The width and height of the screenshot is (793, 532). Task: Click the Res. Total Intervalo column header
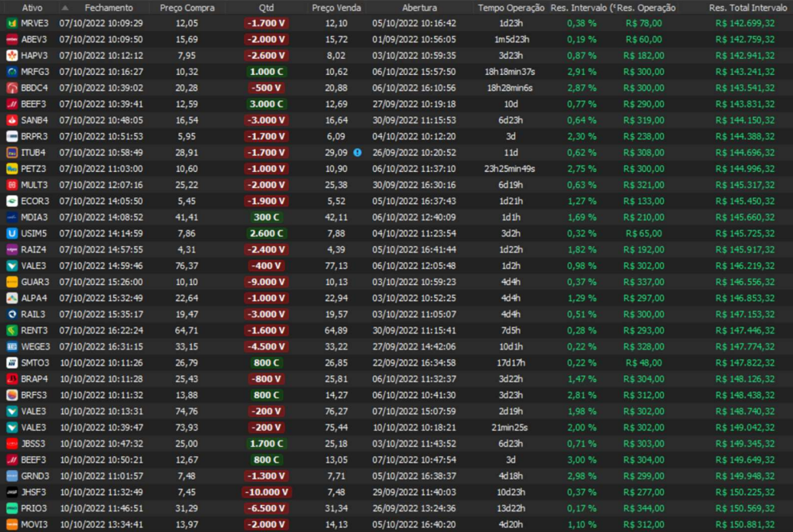(740, 7)
